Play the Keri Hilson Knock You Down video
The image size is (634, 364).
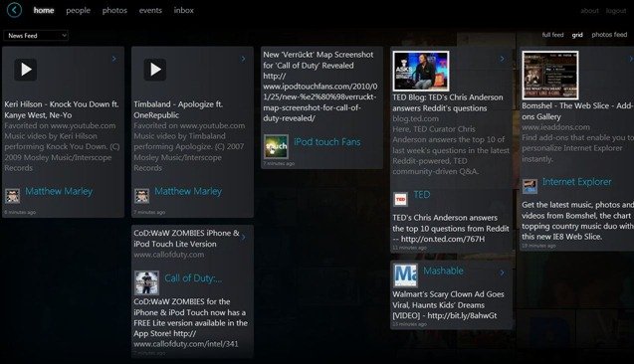click(x=26, y=70)
